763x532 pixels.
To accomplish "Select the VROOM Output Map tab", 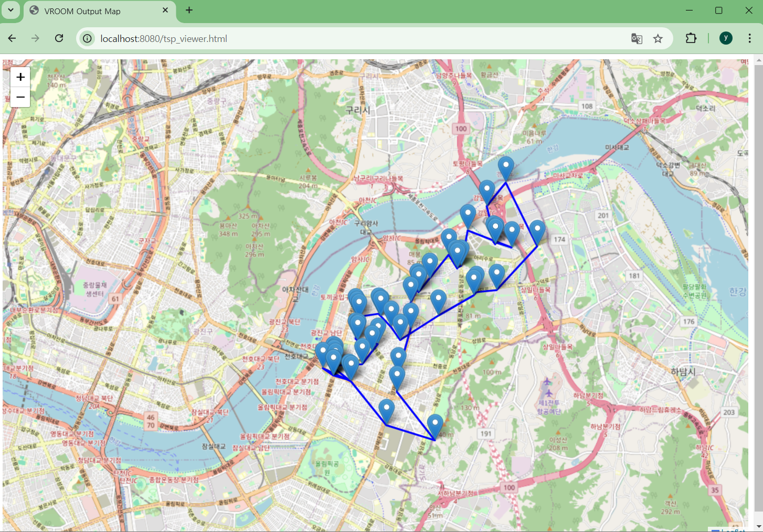I will pyautogui.click(x=100, y=11).
